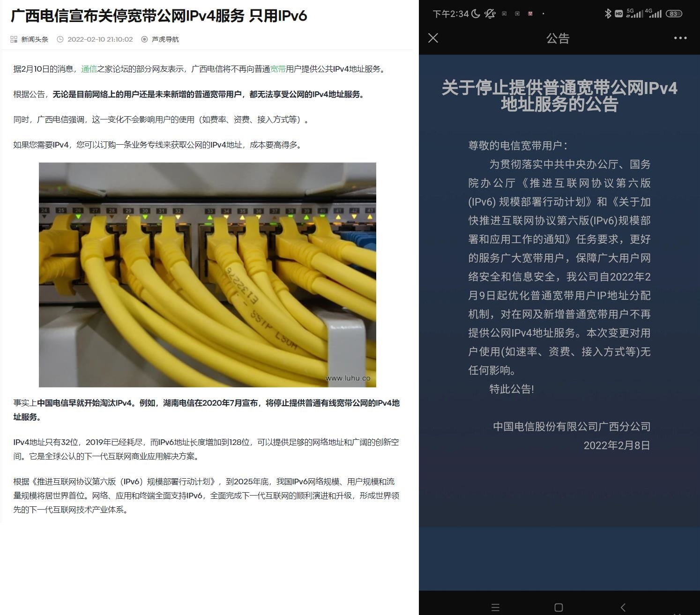Viewport: 700px width, 615px height.
Task: Open the 新闻头条 category link
Action: pos(35,39)
